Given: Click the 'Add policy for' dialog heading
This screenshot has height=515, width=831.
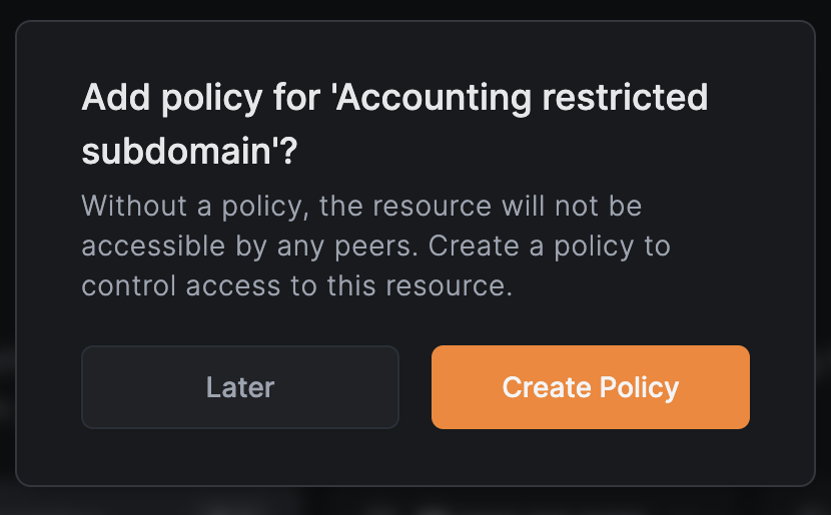Looking at the screenshot, I should (158, 98).
